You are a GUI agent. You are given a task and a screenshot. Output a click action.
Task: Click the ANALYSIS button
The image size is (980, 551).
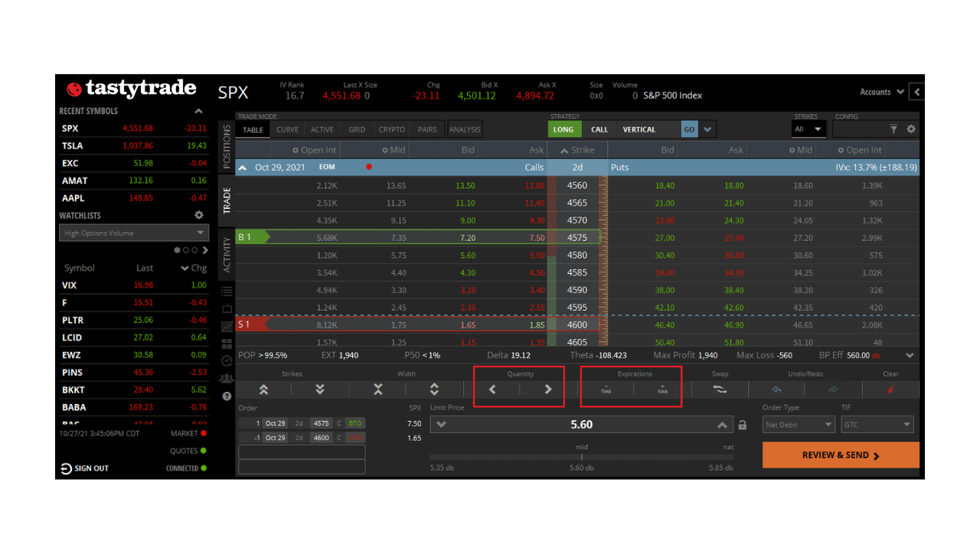465,129
